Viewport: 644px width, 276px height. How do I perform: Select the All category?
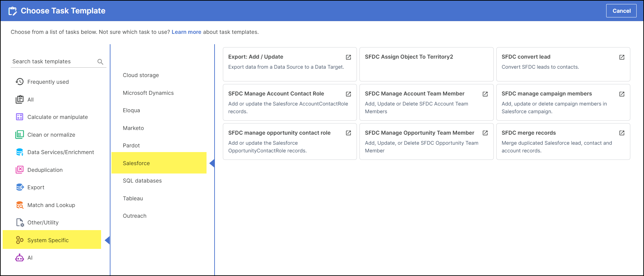[30, 99]
